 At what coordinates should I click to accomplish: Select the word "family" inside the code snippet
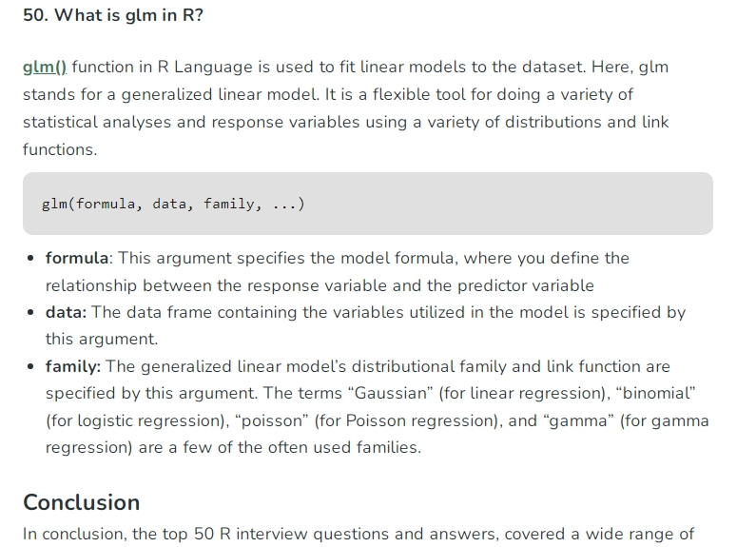point(228,204)
